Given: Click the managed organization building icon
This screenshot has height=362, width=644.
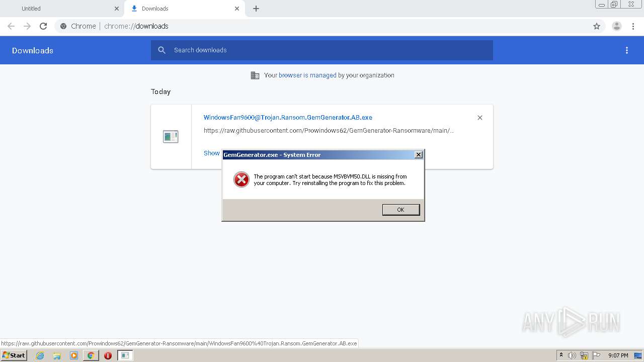Looking at the screenshot, I should click(255, 75).
